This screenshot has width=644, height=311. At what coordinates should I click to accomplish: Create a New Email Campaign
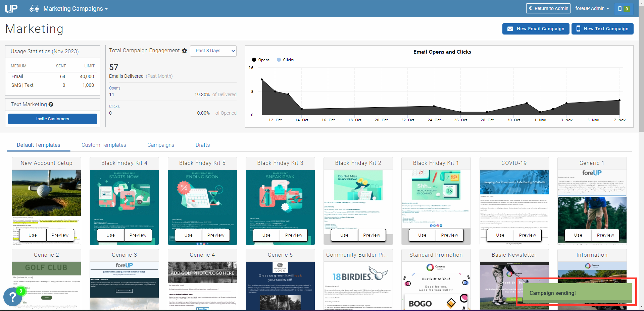(x=536, y=29)
